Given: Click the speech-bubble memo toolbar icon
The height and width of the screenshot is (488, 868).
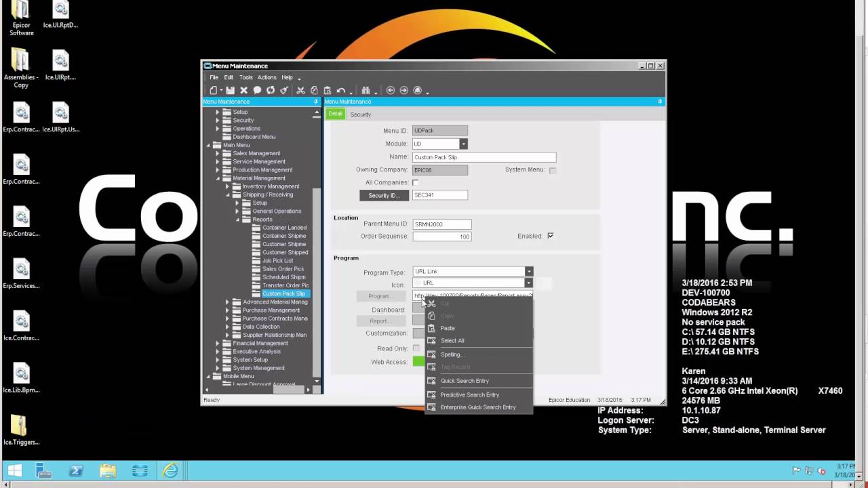Looking at the screenshot, I should pos(257,90).
